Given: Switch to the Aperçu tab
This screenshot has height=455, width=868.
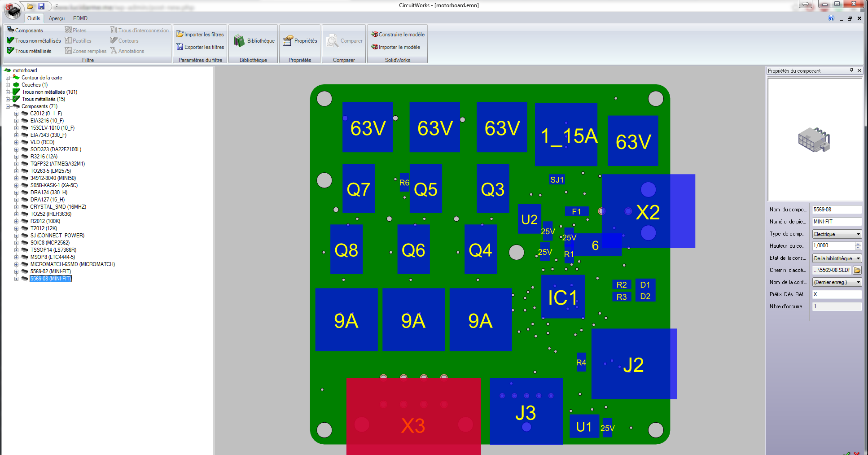Looking at the screenshot, I should point(57,18).
